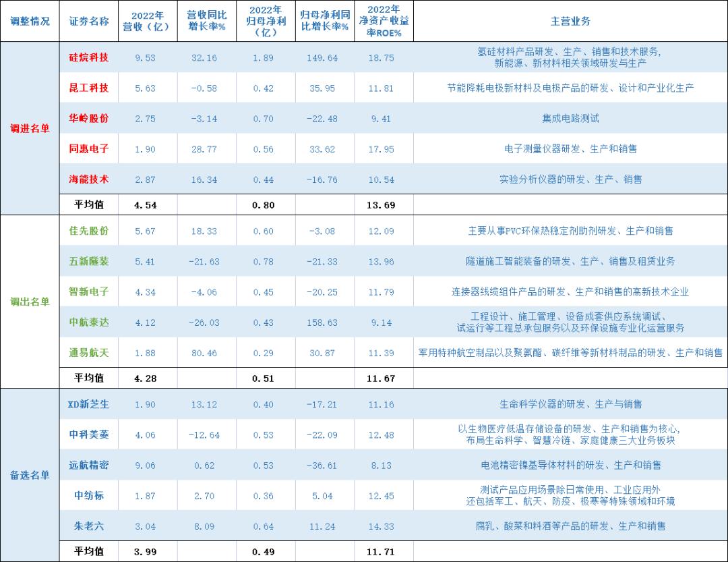Click revenue growth -12.64 for 中科美菱
Screen dimensions: 728x562
pos(204,435)
